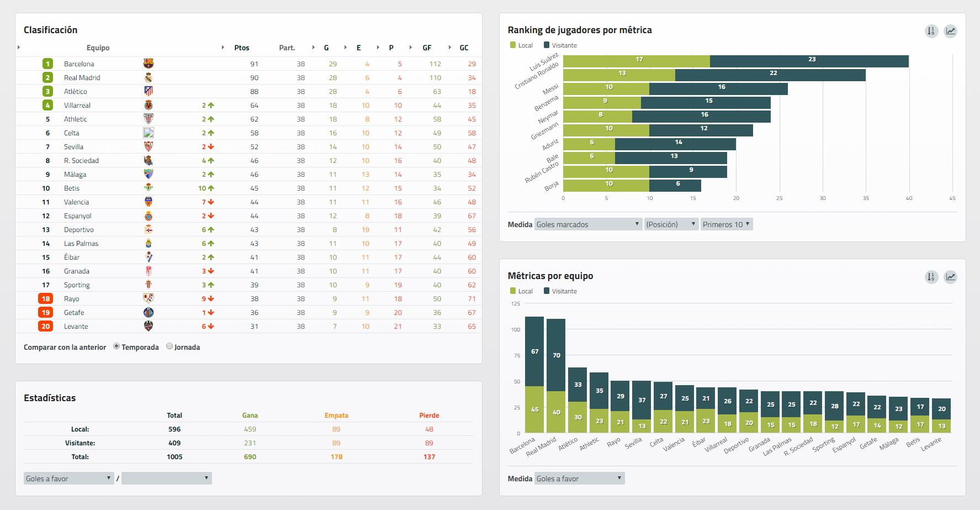Screen dimensions: 980x510
Task: Select the Jornada comparison radio button
Action: pyautogui.click(x=169, y=346)
